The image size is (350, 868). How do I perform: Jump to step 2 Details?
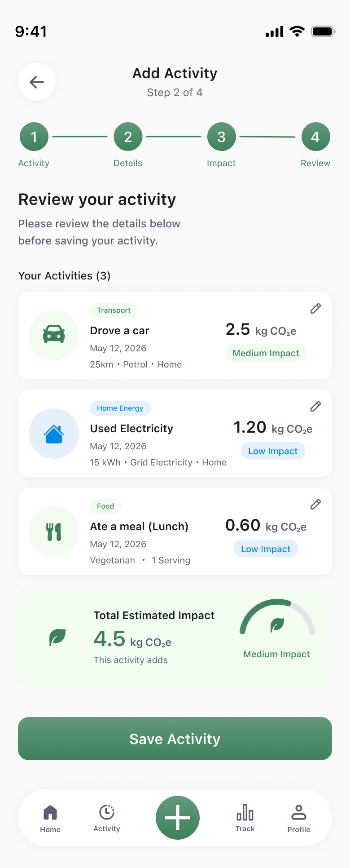click(128, 137)
